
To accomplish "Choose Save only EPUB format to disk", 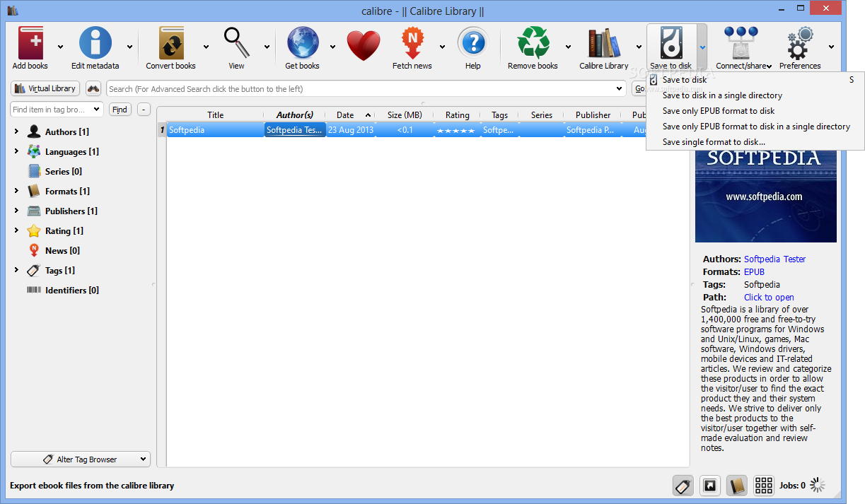I will [755, 111].
